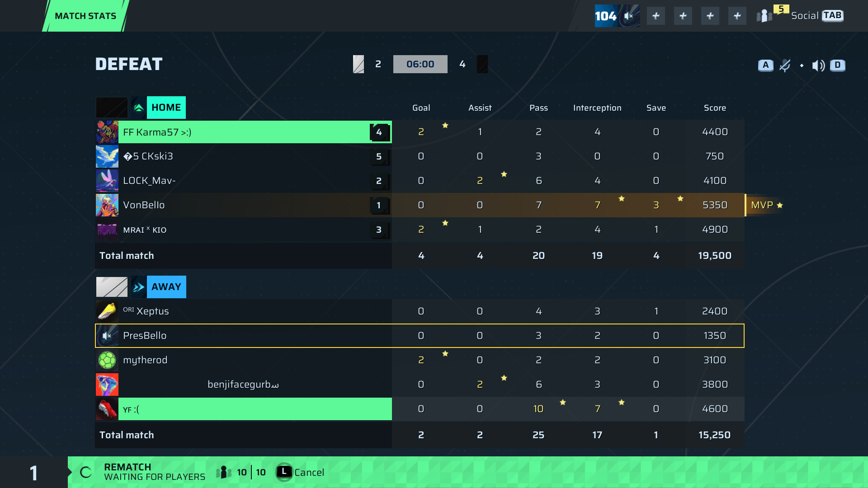The image size is (868, 488).
Task: Click VonBello's avatar
Action: pos(107,205)
